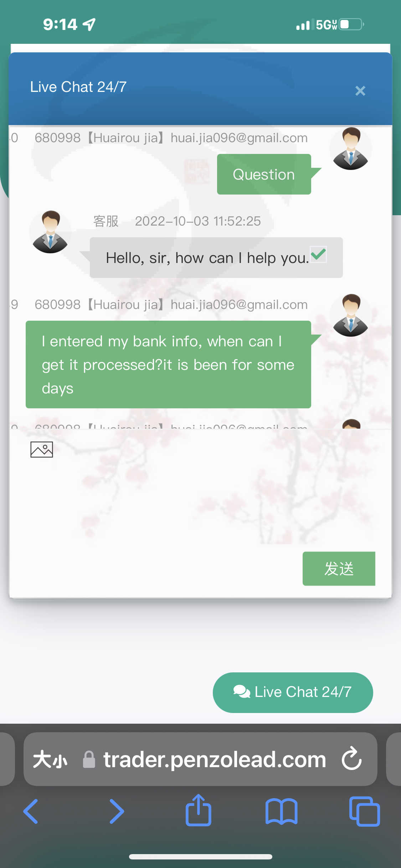This screenshot has width=401, height=868.
Task: Click the green read checkmark on agent message
Action: pos(318,254)
